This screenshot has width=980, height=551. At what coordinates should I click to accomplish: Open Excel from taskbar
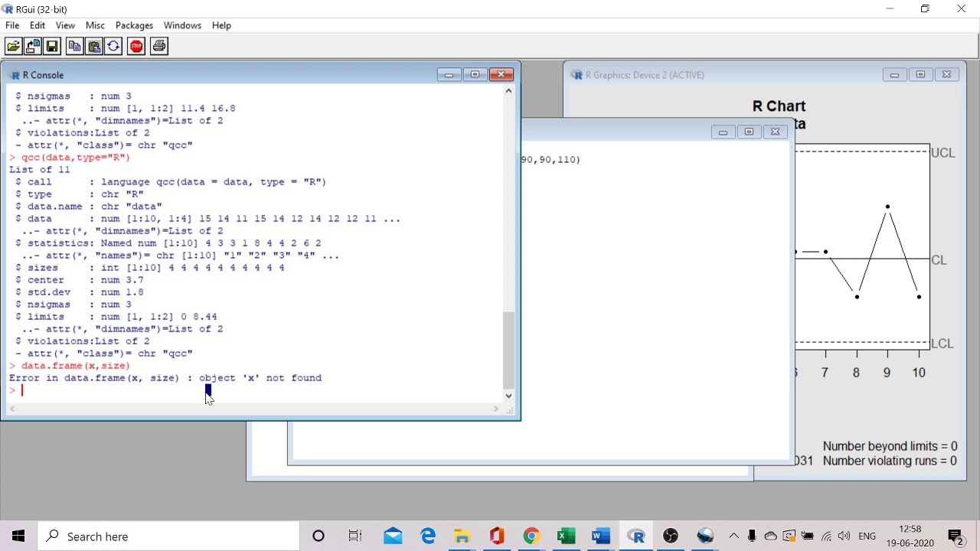click(566, 536)
